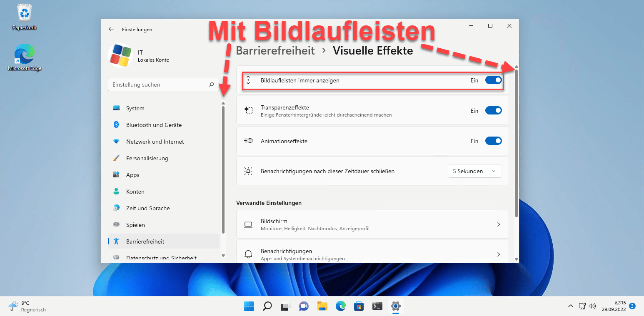The width and height of the screenshot is (644, 316).
Task: Focus the Einstellung suchen search field
Action: (163, 85)
